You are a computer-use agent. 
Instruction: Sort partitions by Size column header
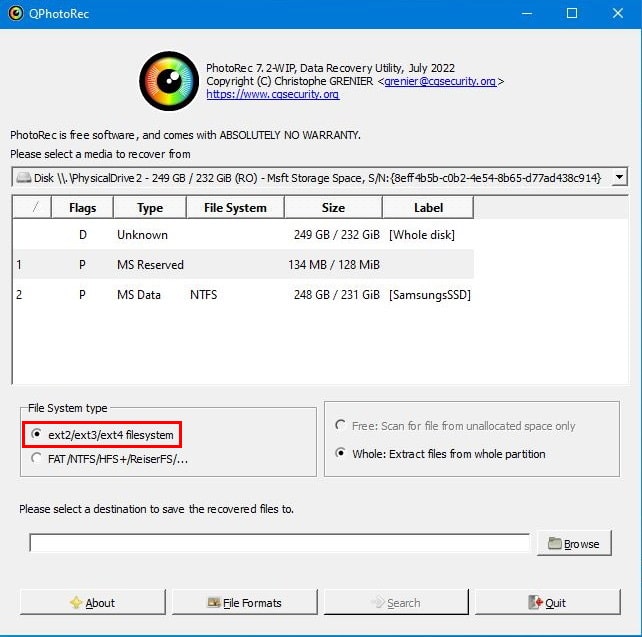coord(333,208)
